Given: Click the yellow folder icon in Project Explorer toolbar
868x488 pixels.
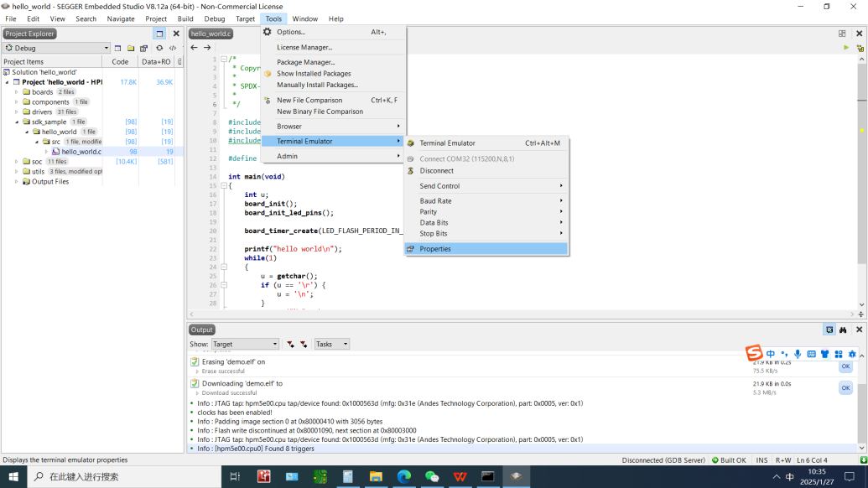Looking at the screenshot, I should coord(131,48).
